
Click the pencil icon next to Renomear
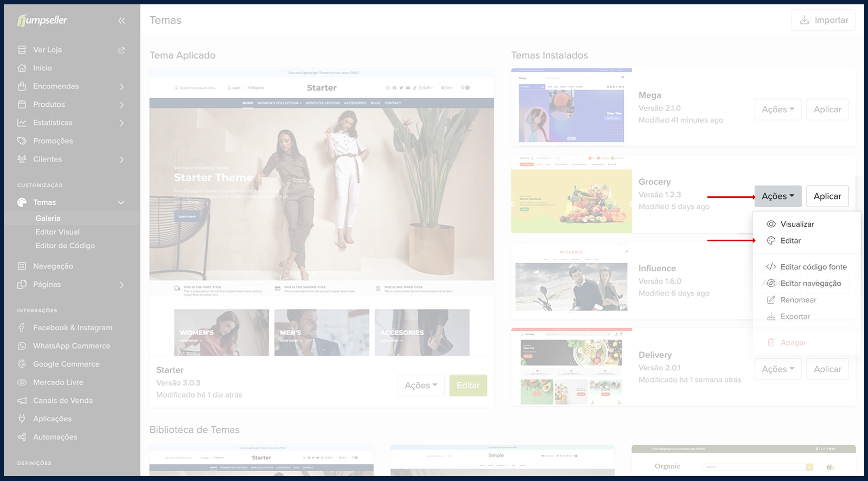pos(771,300)
